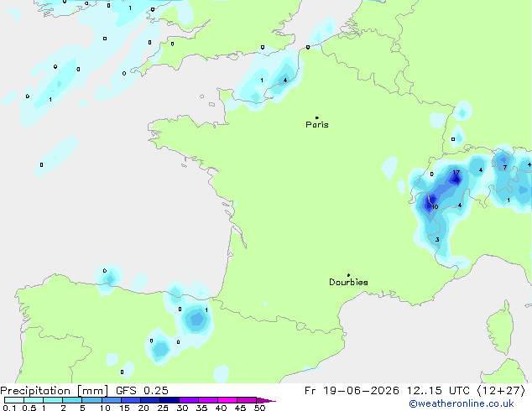The width and height of the screenshot is (532, 411).
Task: Pick the 10–15 mm blue legend swatch
Action: tap(111, 400)
